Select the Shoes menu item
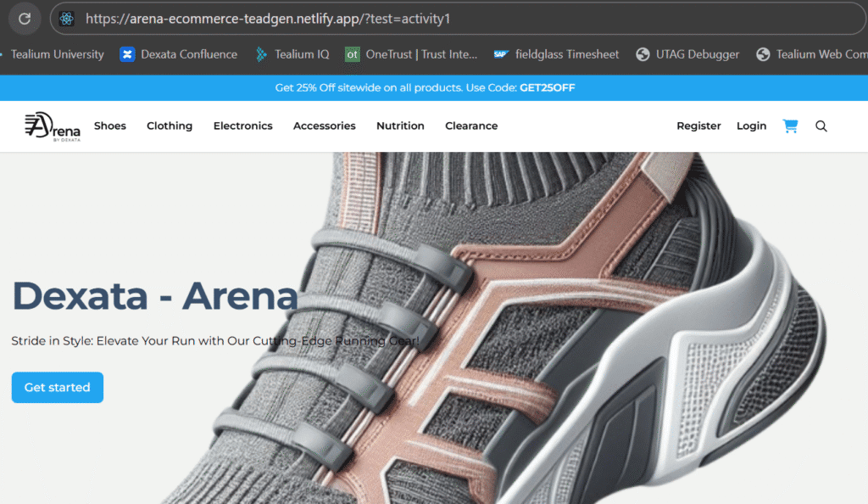This screenshot has height=504, width=868. tap(110, 126)
